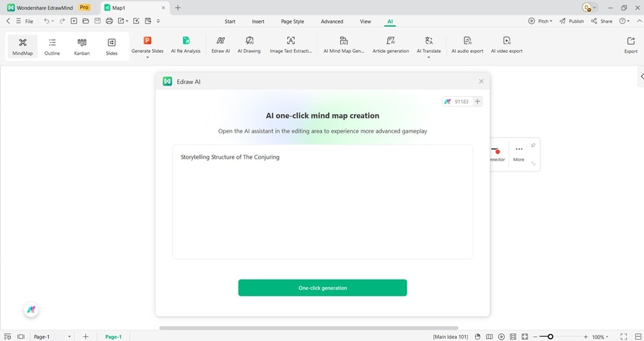Open Image Text Extraction tool
The height and width of the screenshot is (341, 644).
(x=291, y=45)
